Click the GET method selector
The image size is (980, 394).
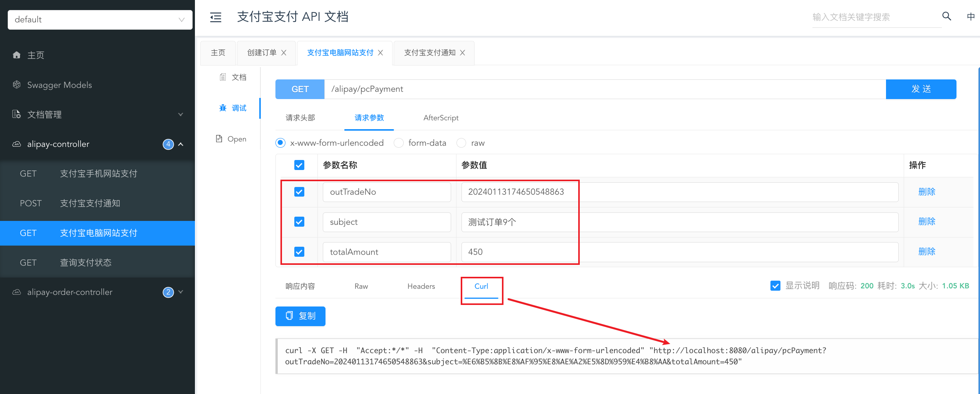coord(300,89)
